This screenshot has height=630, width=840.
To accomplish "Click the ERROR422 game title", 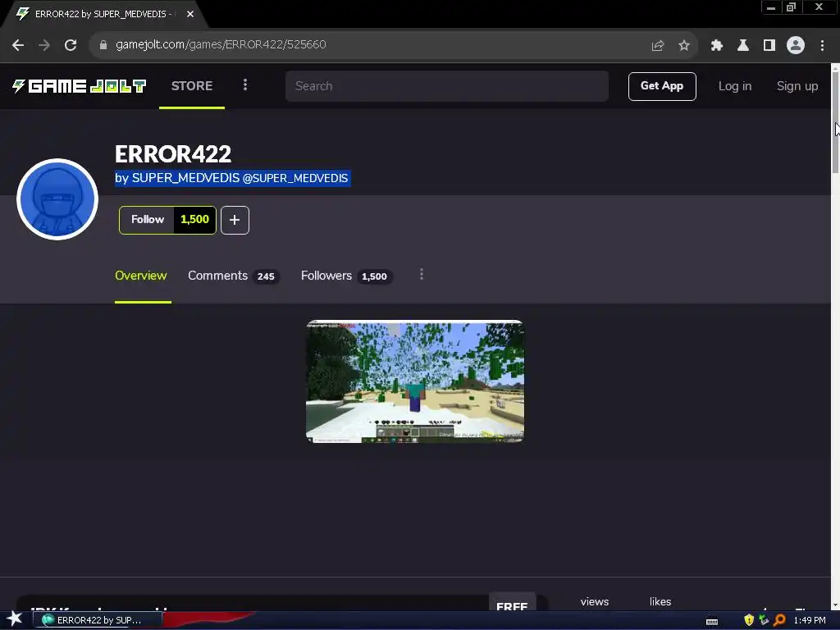I will pos(173,154).
